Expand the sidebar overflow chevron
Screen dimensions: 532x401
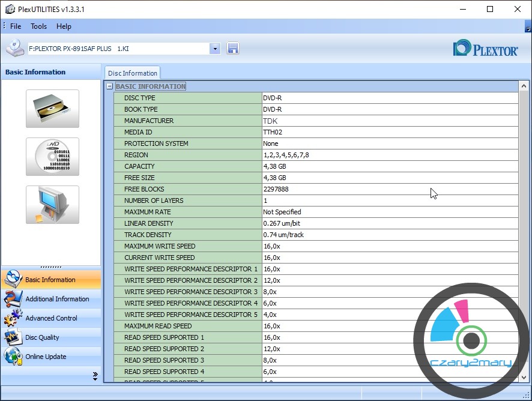(x=95, y=376)
